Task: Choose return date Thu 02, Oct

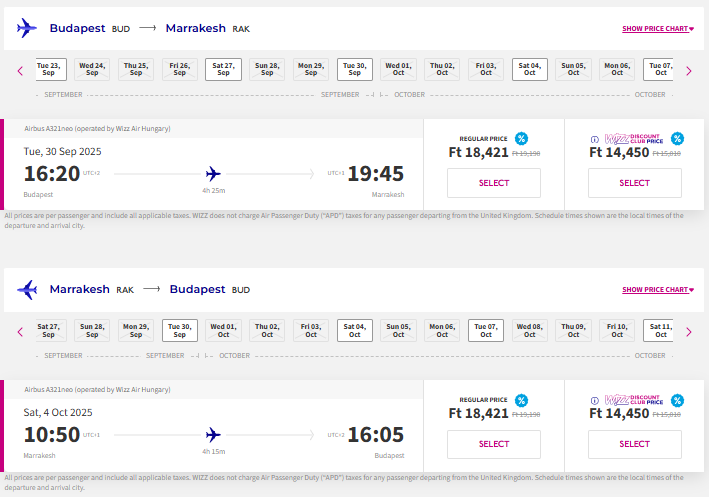Action: [267, 331]
